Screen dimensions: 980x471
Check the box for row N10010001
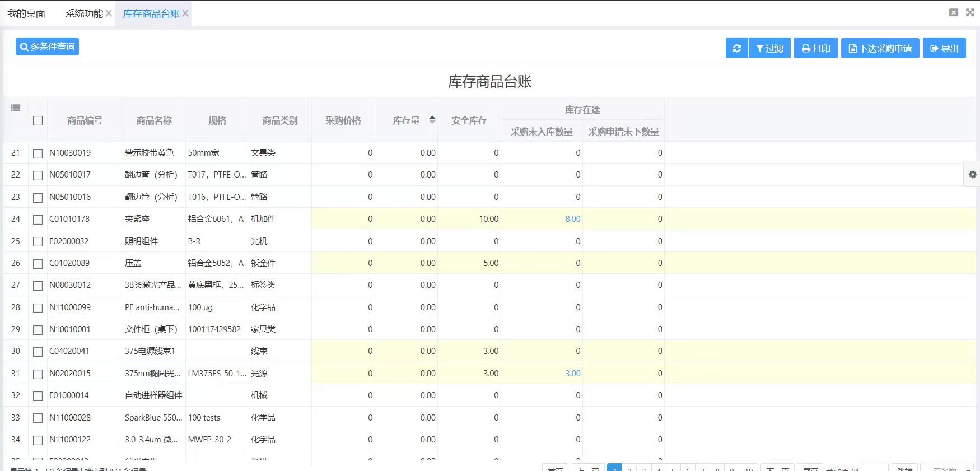38,330
